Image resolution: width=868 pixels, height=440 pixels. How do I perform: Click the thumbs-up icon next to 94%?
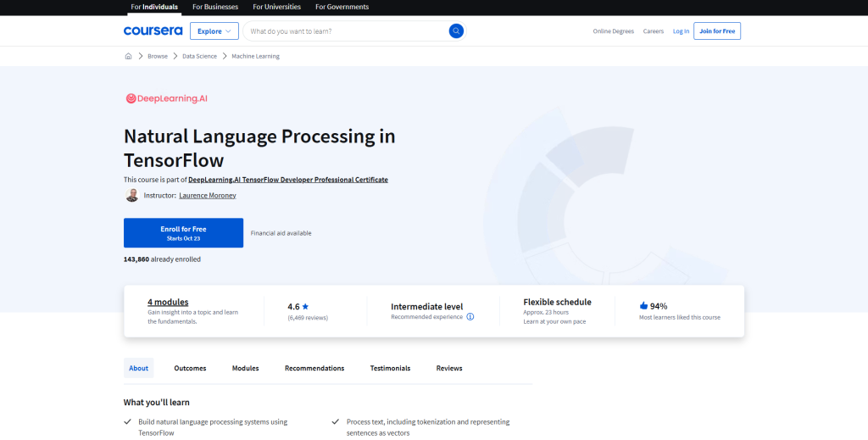pos(643,305)
